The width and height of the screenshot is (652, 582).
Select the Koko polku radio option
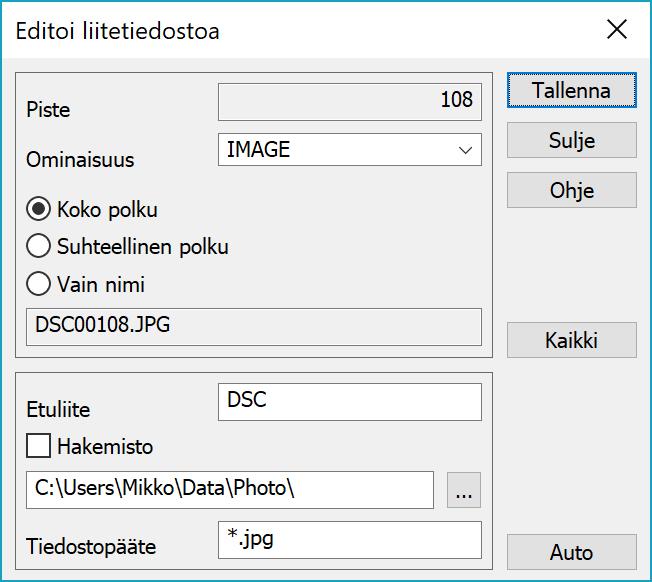coord(39,210)
